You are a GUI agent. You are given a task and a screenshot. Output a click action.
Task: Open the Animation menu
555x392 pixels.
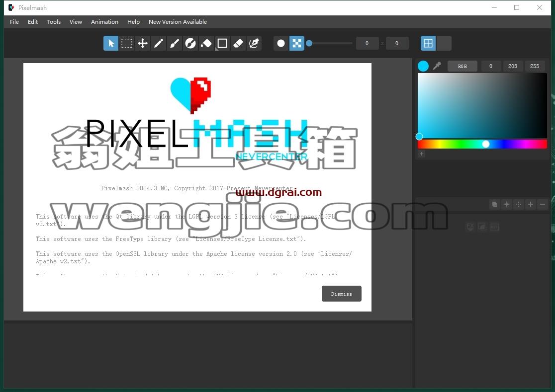(105, 21)
